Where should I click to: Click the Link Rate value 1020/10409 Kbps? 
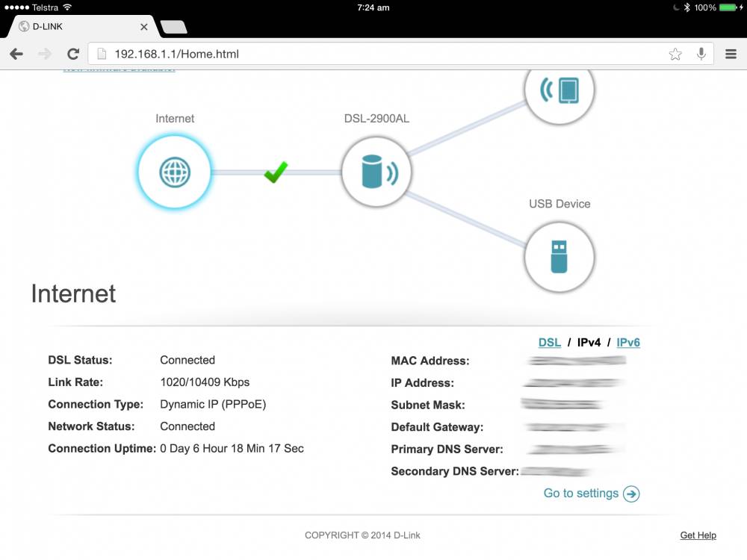point(205,382)
